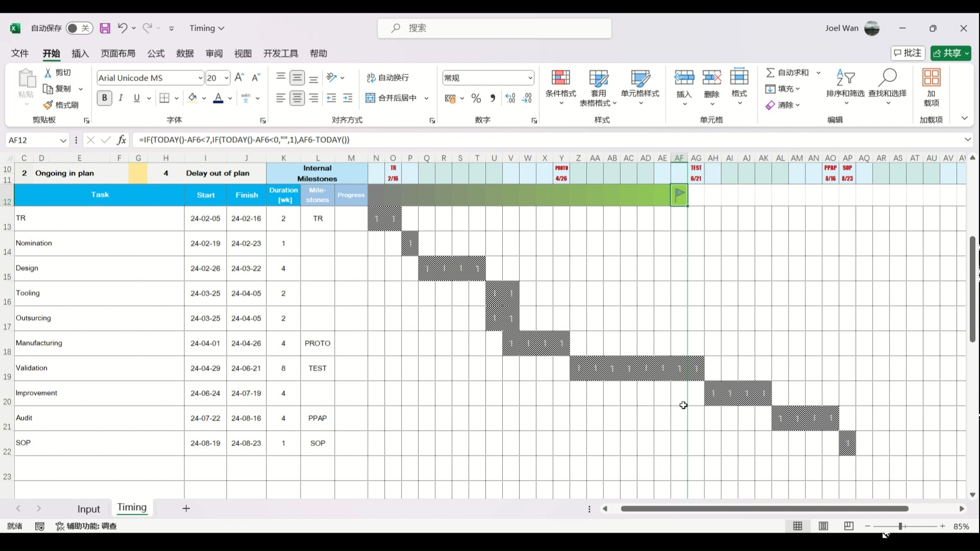980x551 pixels.
Task: Decrease font size with small A icon
Action: tap(256, 78)
